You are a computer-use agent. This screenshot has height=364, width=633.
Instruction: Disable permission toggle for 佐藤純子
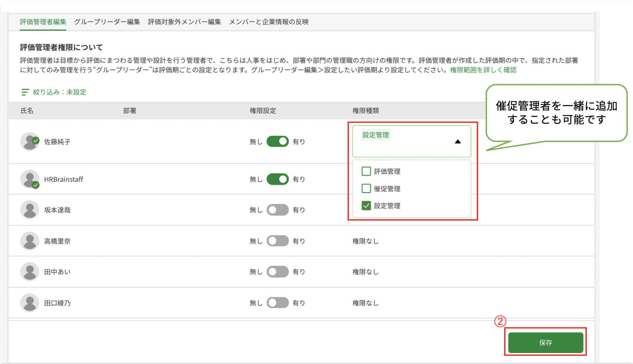pos(278,142)
